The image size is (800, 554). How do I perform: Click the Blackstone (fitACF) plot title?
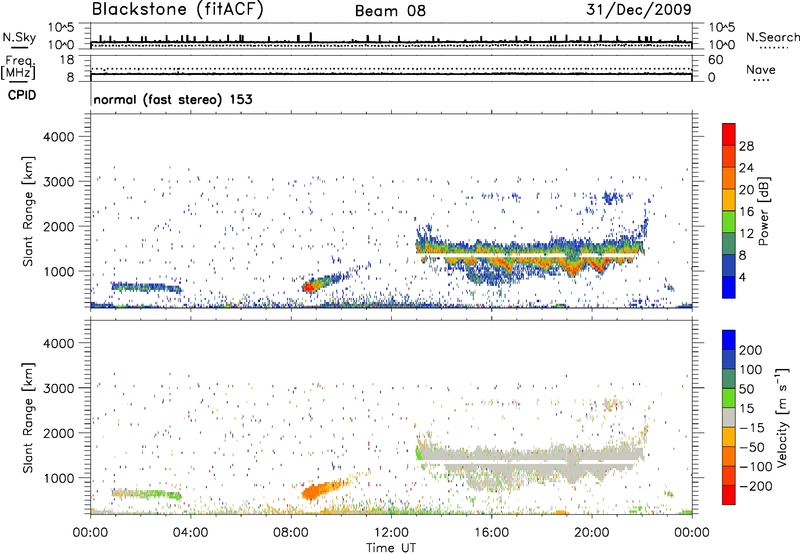coord(177,9)
